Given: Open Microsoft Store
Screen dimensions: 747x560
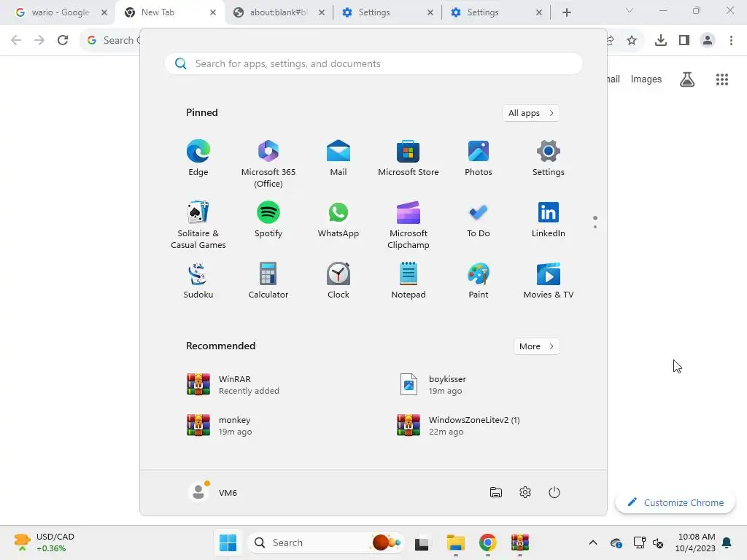Looking at the screenshot, I should coord(409,158).
